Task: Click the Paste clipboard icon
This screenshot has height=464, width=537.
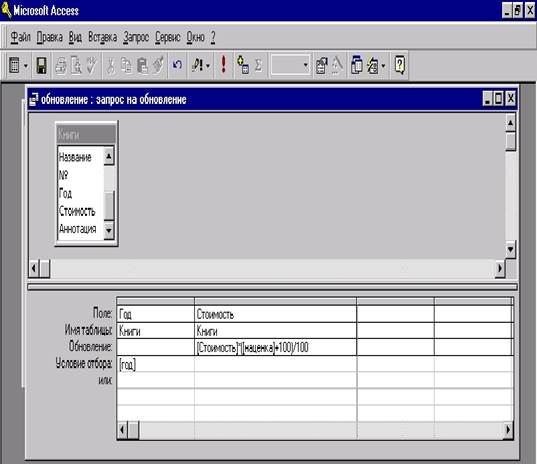Action: click(x=142, y=65)
